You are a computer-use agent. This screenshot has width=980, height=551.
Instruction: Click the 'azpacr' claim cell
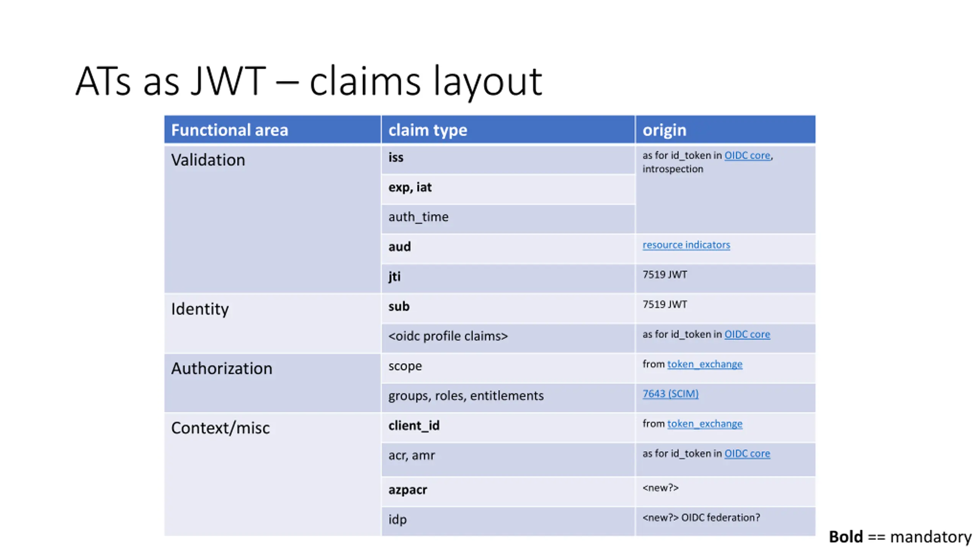point(508,492)
